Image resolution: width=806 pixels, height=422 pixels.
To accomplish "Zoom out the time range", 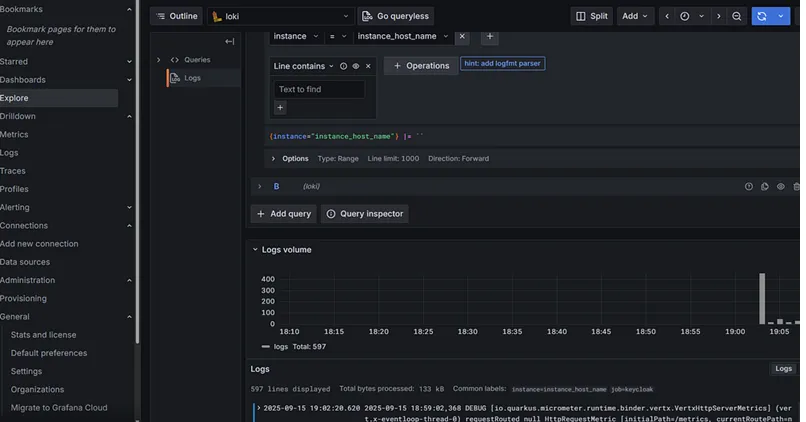I will click(x=737, y=16).
